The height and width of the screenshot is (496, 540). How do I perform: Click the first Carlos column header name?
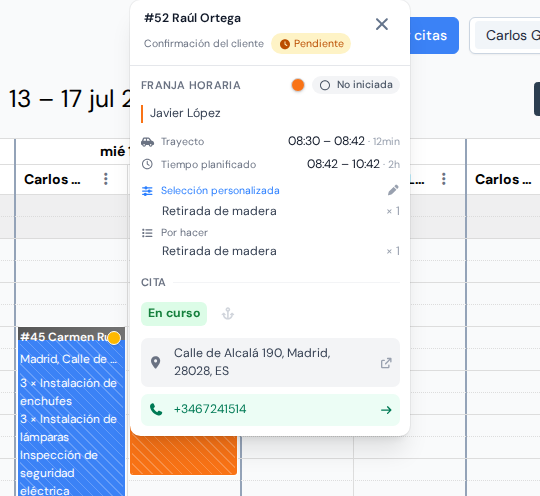point(52,179)
